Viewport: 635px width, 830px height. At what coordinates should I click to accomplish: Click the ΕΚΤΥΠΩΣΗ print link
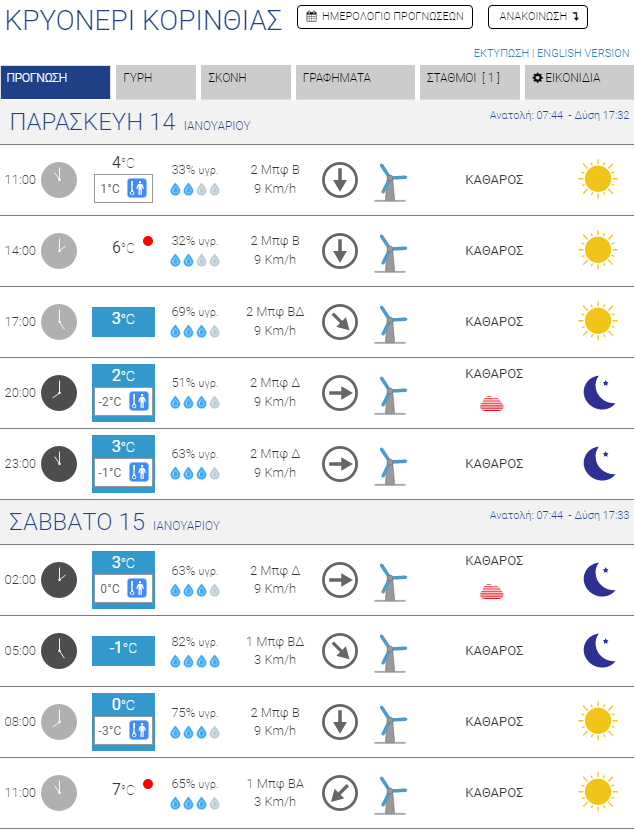coord(501,53)
